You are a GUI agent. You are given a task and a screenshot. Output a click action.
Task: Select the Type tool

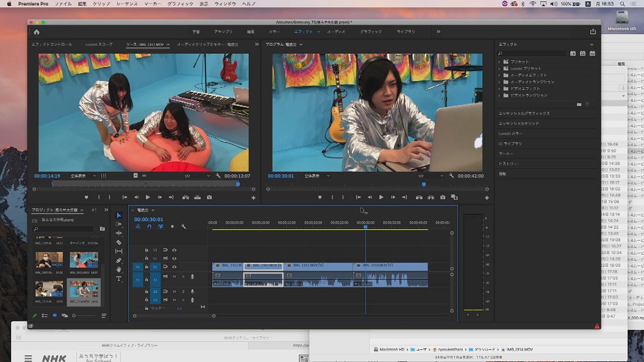coord(119,279)
